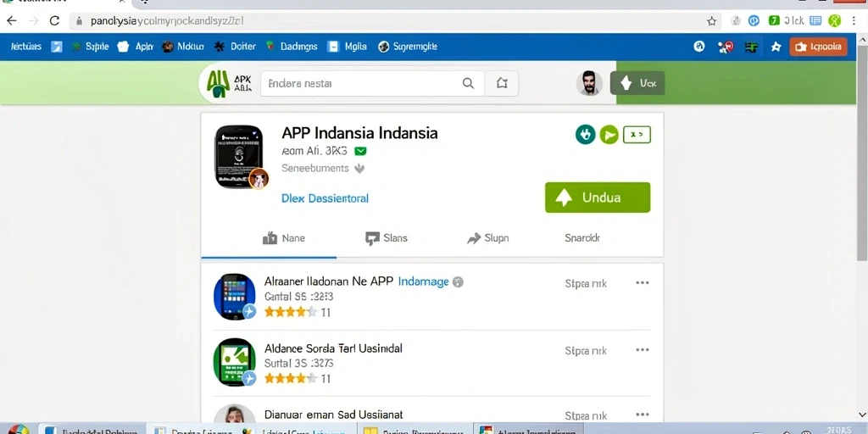The image size is (868, 434).
Task: Select the Snarokk tab
Action: coord(581,238)
